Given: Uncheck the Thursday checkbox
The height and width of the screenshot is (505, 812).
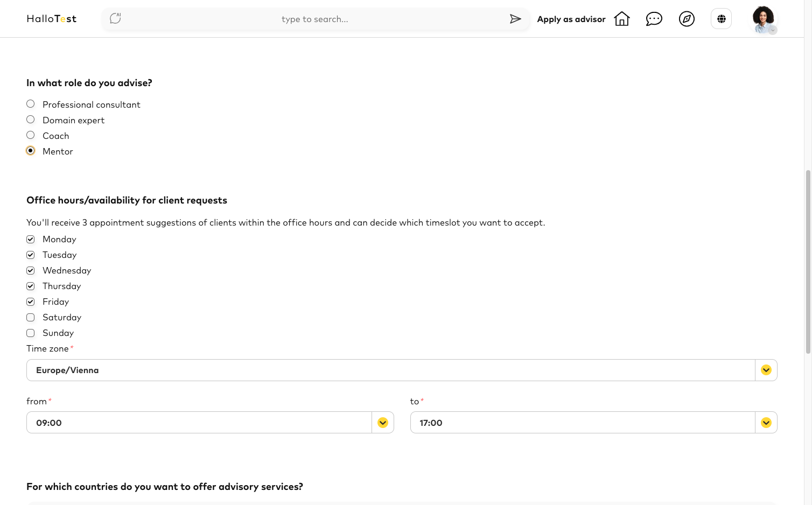Looking at the screenshot, I should (31, 286).
